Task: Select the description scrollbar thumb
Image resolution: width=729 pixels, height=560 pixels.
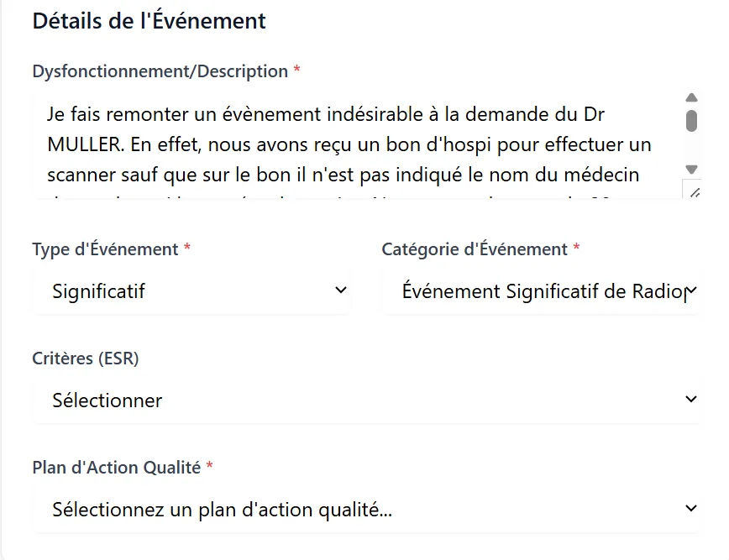Action: click(691, 121)
